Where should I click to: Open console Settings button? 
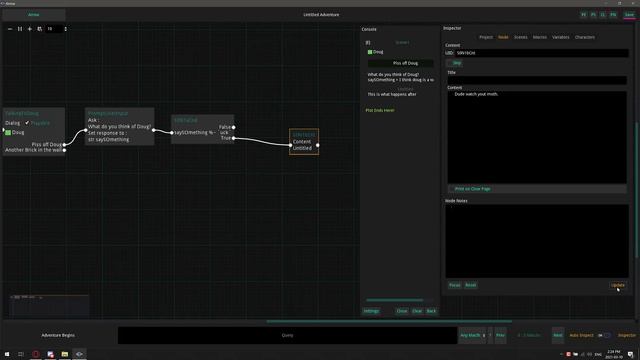[x=371, y=311]
